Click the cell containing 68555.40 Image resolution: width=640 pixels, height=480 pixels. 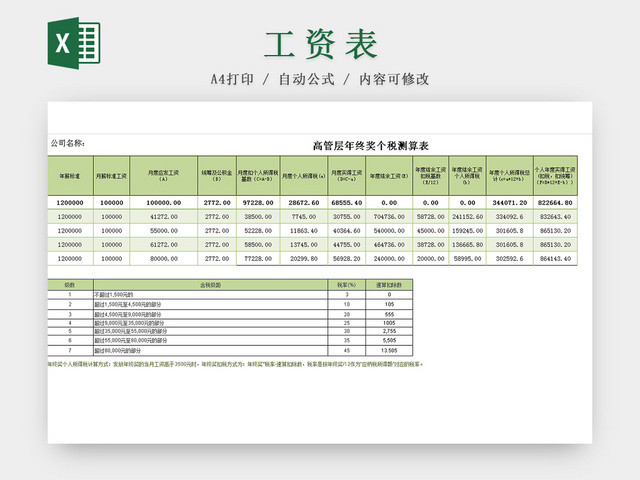347,203
